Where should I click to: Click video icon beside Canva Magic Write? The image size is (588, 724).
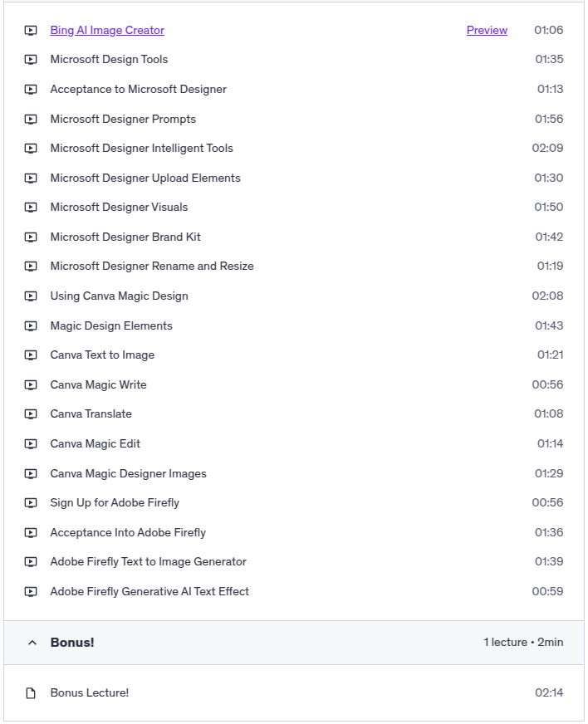[x=31, y=385]
